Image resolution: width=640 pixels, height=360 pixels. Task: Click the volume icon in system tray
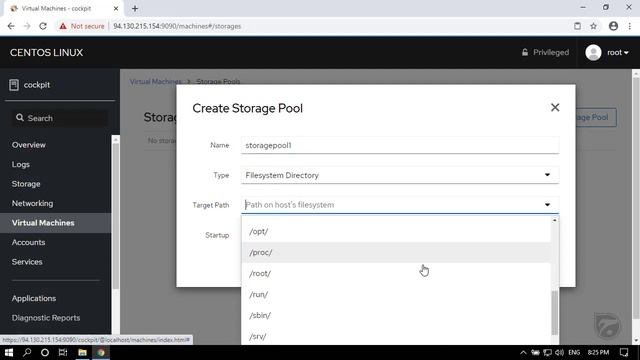tap(560, 352)
